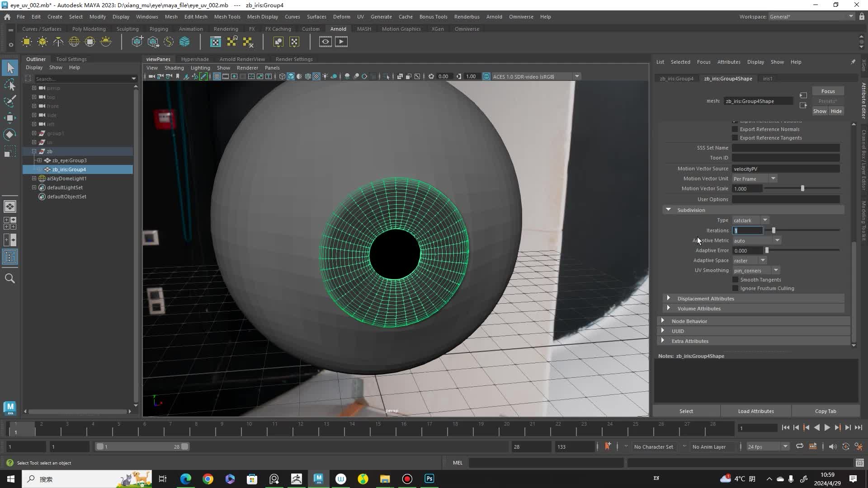Enable the Export Reference Normals checkbox
The width and height of the screenshot is (868, 488).
[x=735, y=129]
